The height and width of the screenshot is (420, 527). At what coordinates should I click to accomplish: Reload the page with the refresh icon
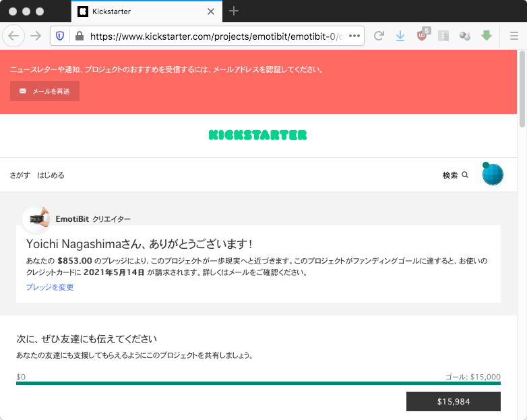tap(379, 36)
